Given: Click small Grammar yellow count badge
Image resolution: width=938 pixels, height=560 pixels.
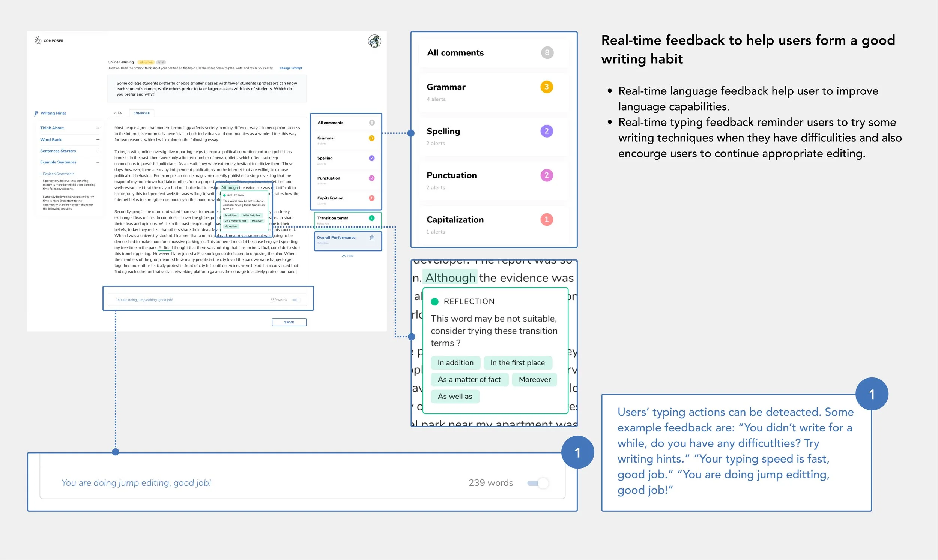Looking at the screenshot, I should click(x=371, y=138).
